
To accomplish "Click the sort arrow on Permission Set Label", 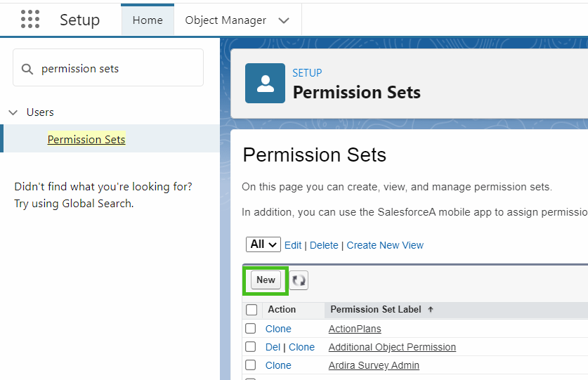I will [431, 310].
